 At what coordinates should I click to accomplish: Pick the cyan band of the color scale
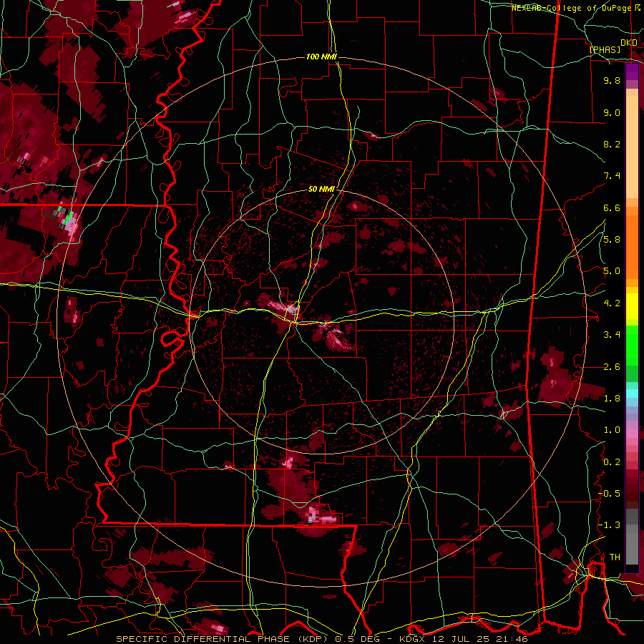[x=632, y=394]
